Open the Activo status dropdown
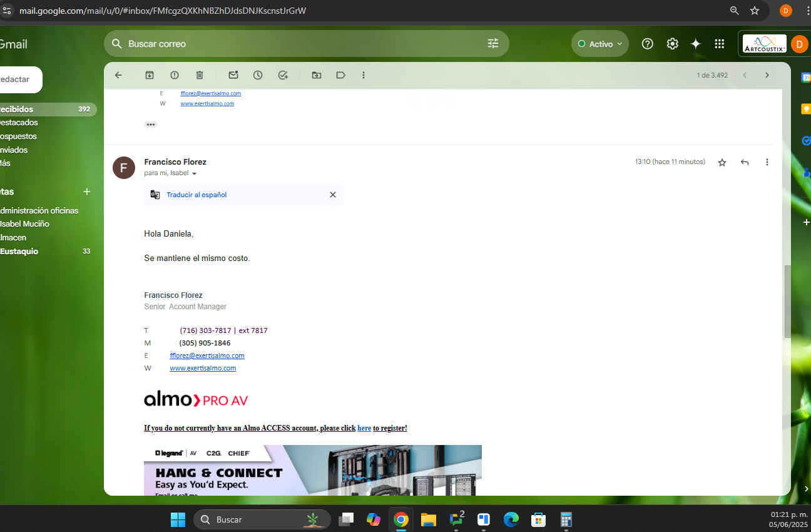This screenshot has height=532, width=811. tap(600, 44)
